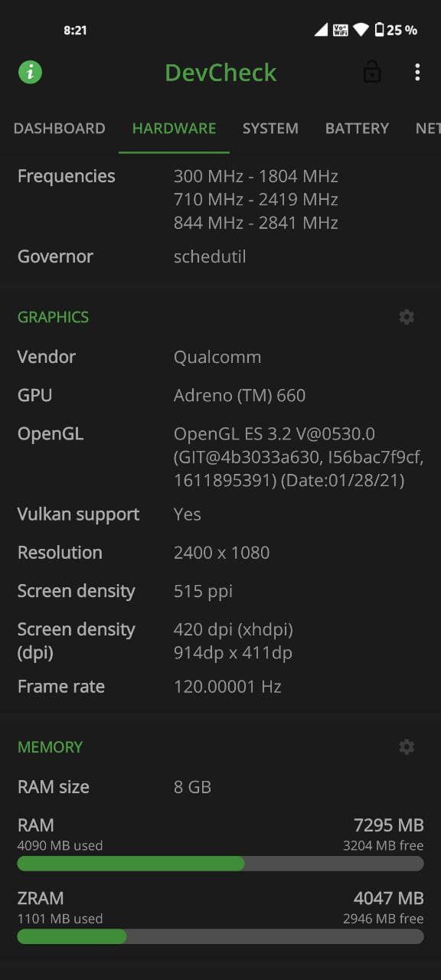The height and width of the screenshot is (980, 441).
Task: Open Memory section settings gear
Action: click(x=407, y=747)
